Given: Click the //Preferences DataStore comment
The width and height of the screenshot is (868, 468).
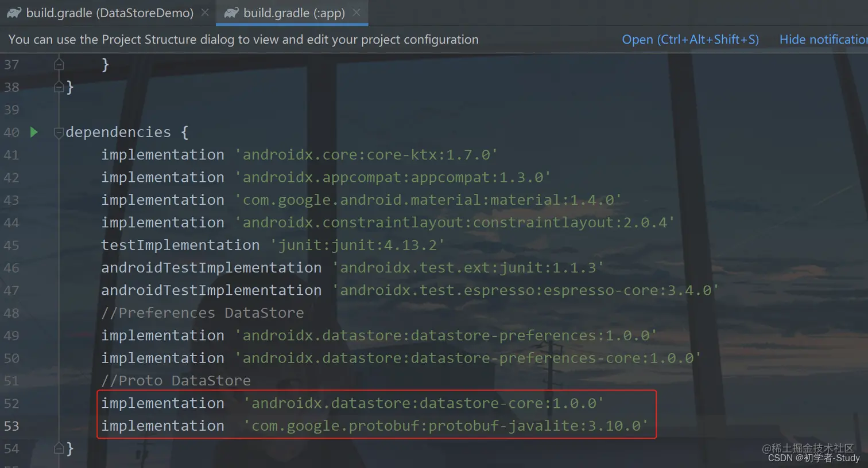Looking at the screenshot, I should 203,313.
